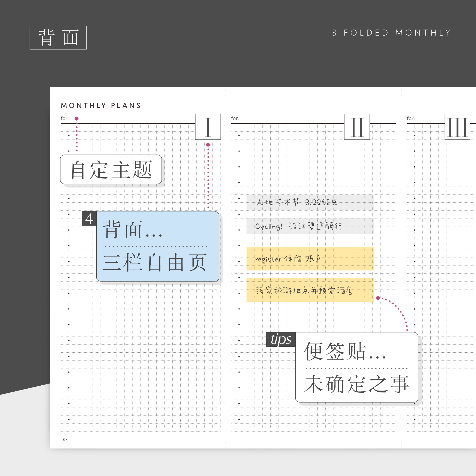
Task: Click the Roman numeral II box
Action: tap(357, 127)
